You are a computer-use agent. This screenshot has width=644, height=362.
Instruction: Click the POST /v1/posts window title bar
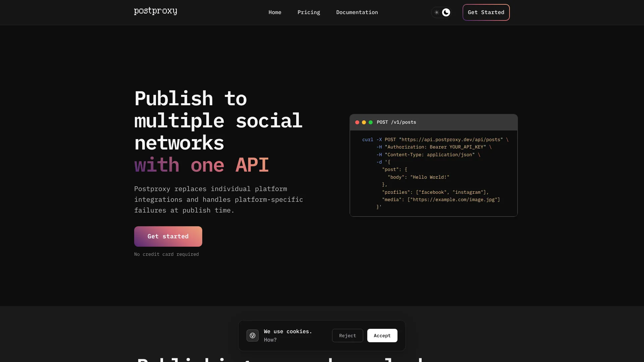(396, 122)
